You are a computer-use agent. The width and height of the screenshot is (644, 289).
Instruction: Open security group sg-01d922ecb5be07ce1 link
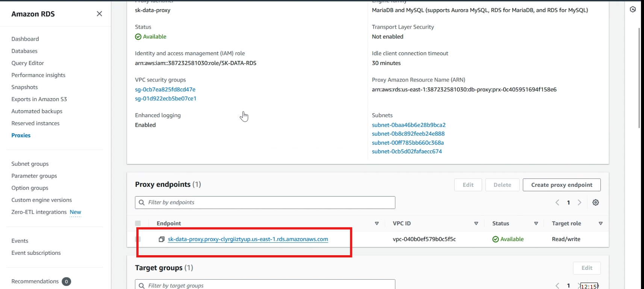166,98
